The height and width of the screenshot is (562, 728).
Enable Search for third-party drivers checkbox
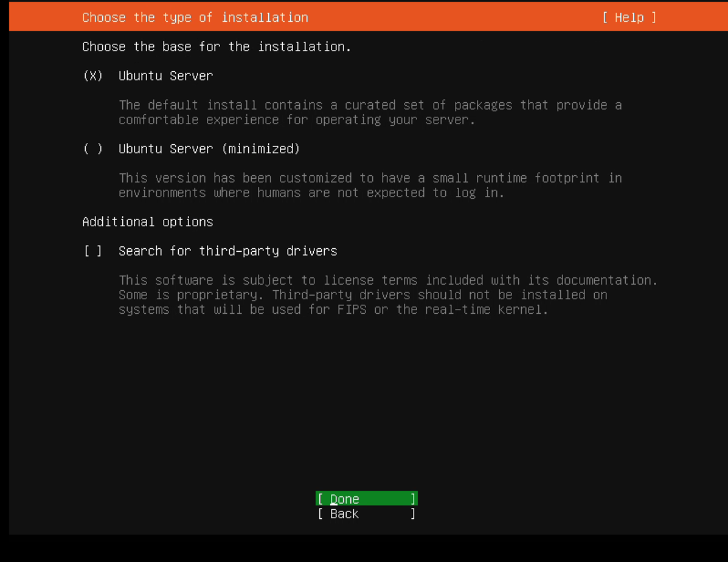93,251
